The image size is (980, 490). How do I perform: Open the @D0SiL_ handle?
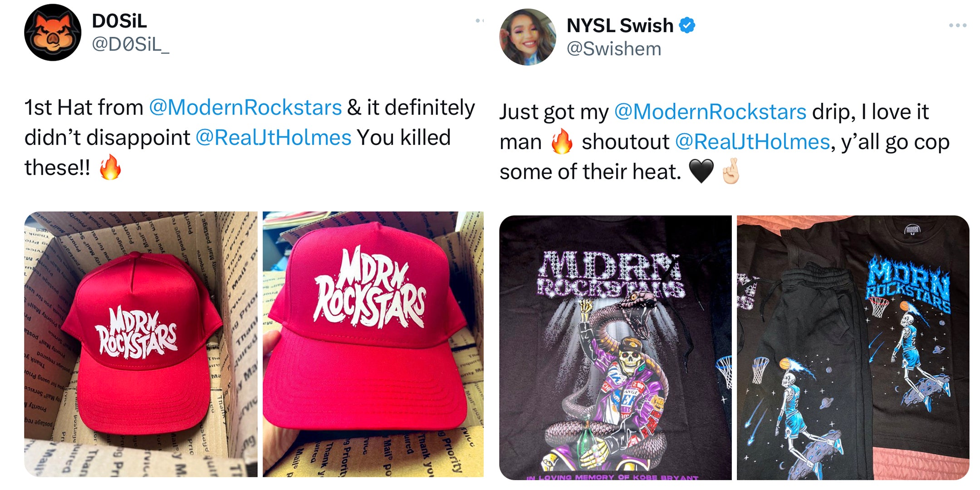[131, 44]
